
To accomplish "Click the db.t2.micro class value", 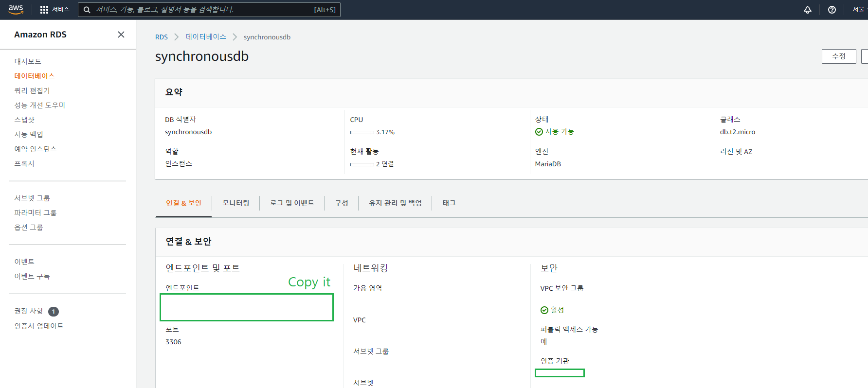I will point(738,132).
